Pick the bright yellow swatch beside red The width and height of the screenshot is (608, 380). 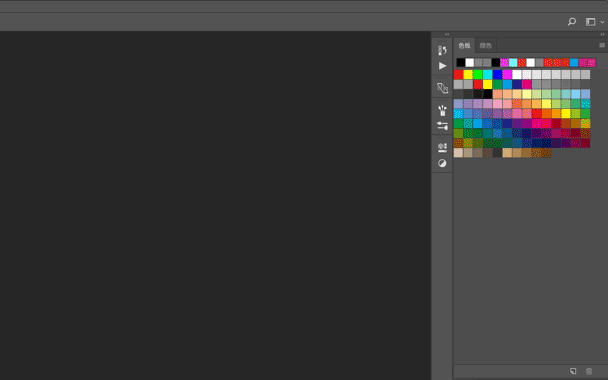(468, 74)
